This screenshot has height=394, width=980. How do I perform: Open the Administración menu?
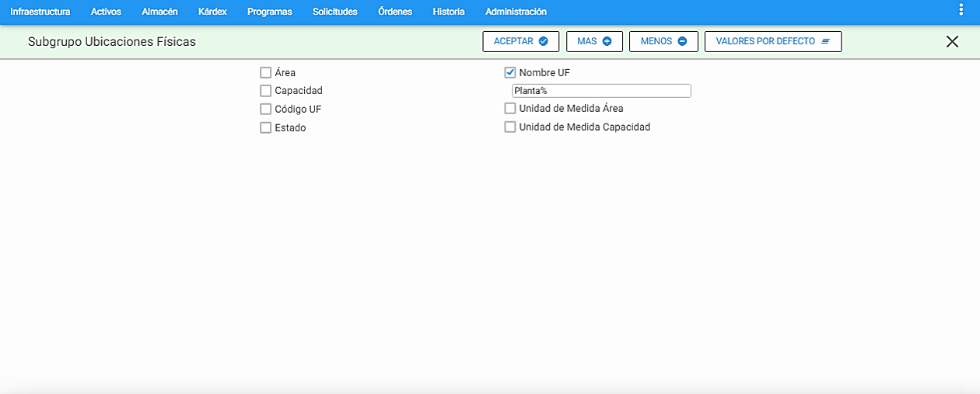pos(516,12)
